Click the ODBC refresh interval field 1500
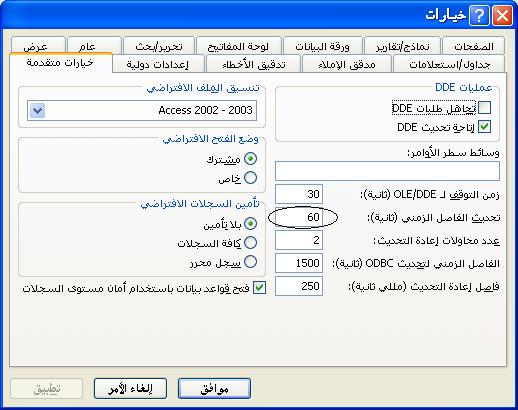This screenshot has width=518, height=410. 299,263
